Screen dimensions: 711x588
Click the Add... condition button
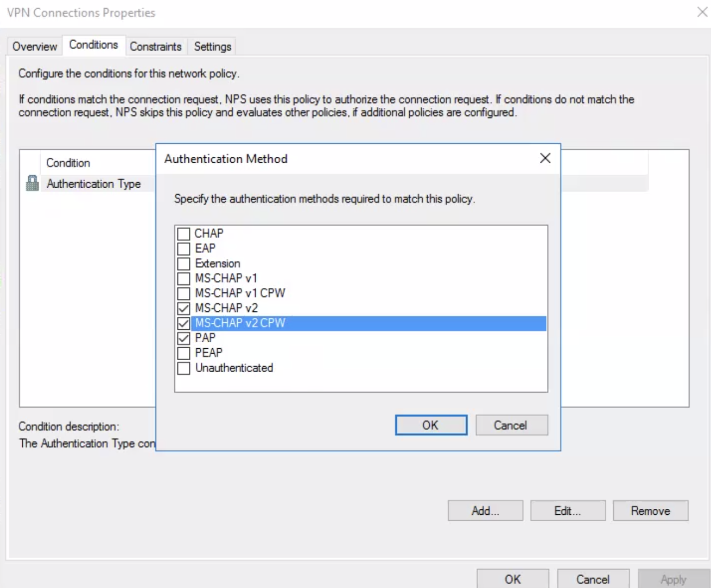tap(485, 510)
